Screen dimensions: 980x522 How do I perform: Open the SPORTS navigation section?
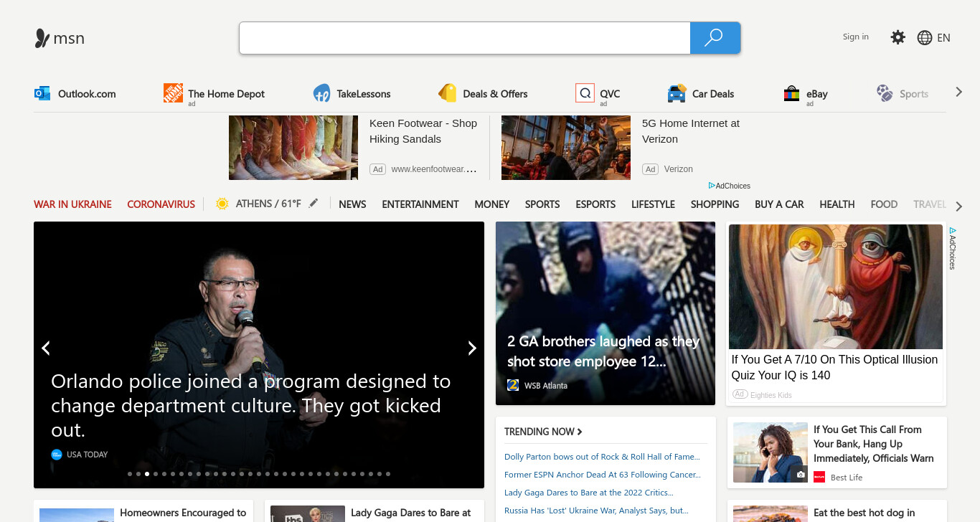542,204
